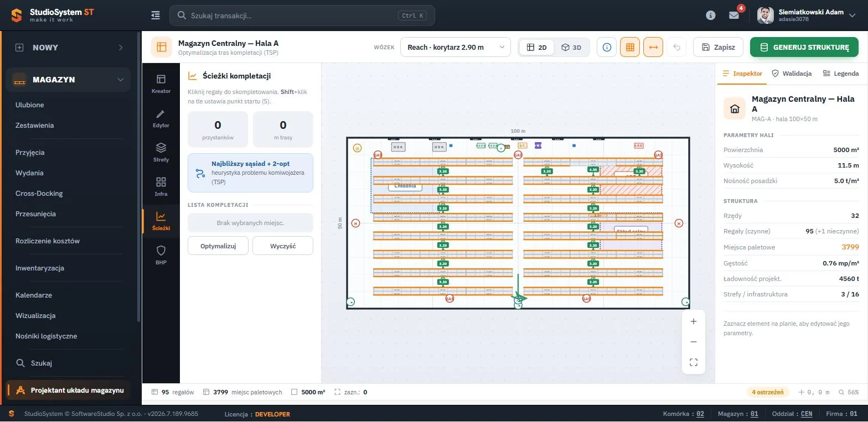Open the Strefy layers panel

click(161, 152)
